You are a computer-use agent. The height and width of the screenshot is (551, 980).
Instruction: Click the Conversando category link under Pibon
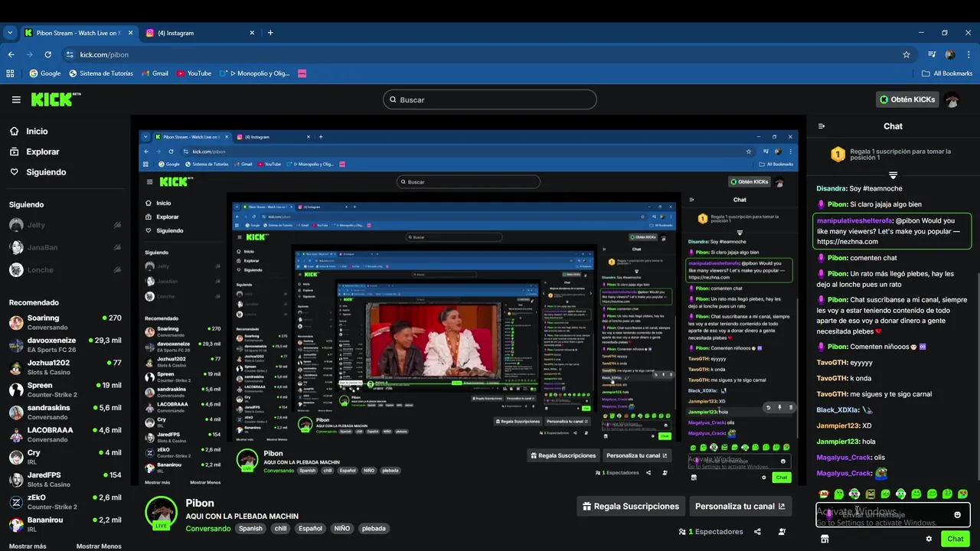click(x=208, y=528)
